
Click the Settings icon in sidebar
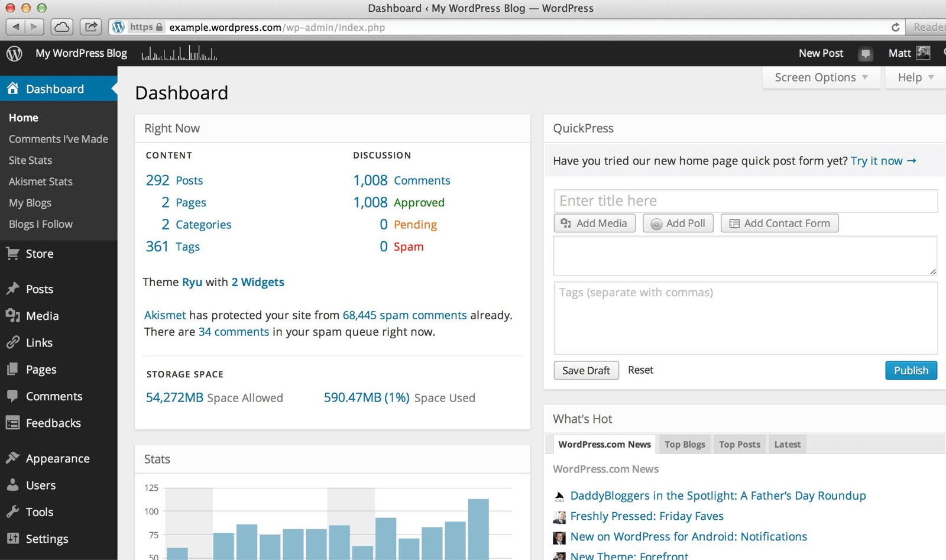(12, 538)
